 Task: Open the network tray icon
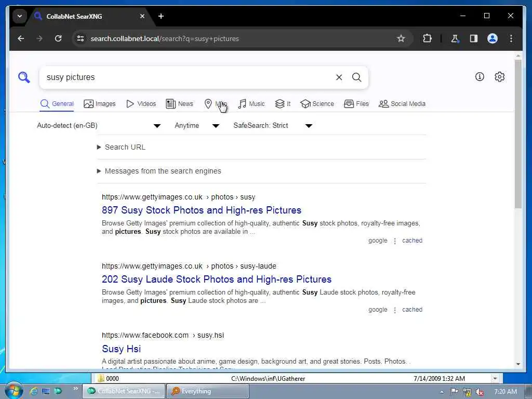click(467, 392)
